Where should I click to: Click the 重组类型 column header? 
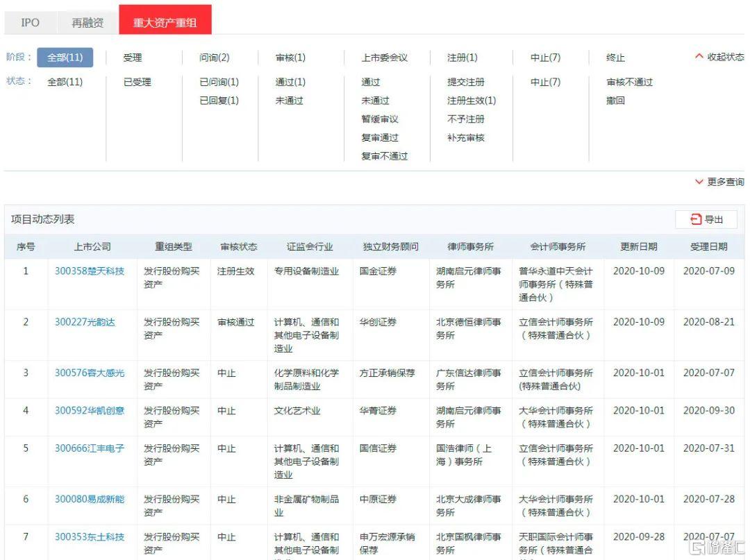(x=173, y=246)
